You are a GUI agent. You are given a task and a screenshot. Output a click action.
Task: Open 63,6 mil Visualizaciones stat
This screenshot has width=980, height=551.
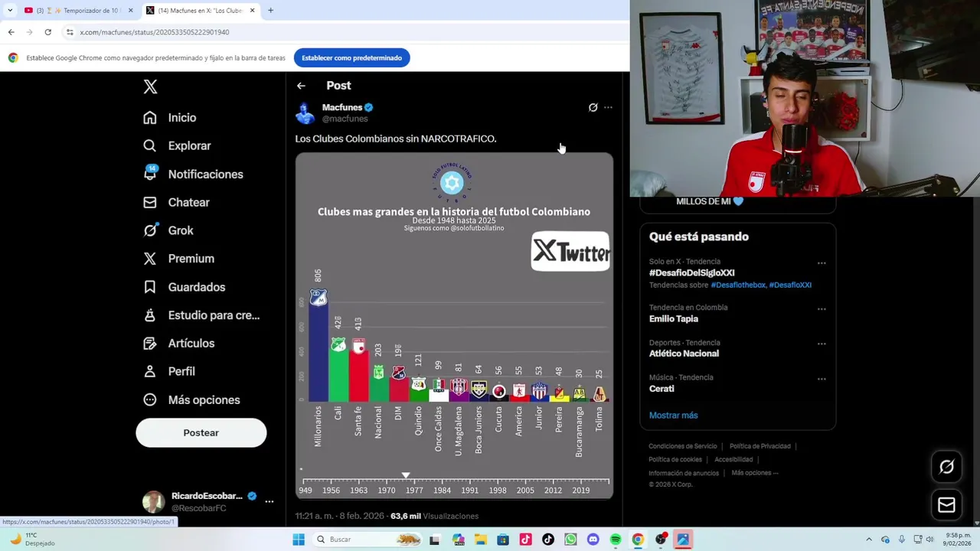[434, 517]
